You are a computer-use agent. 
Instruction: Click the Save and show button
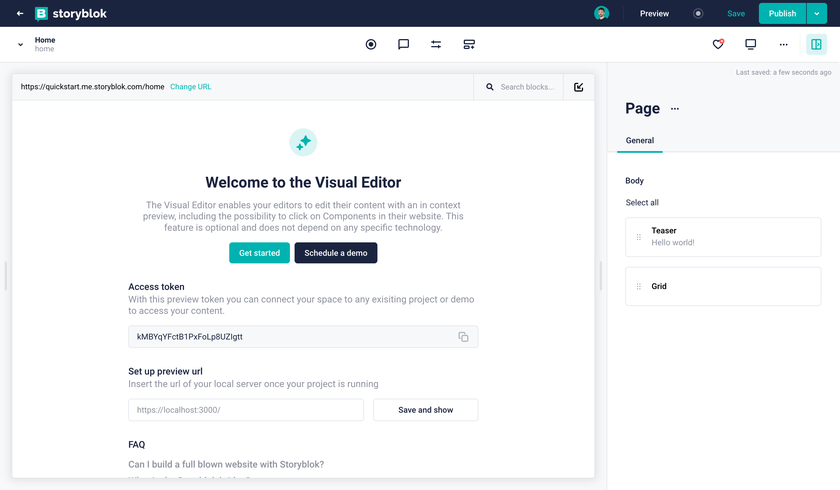[425, 410]
